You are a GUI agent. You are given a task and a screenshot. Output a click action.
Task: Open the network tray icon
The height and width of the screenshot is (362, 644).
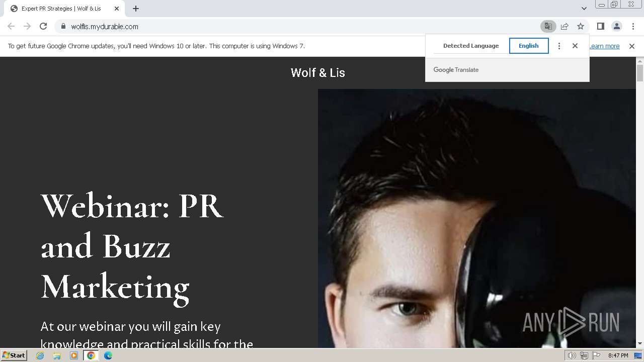[x=584, y=355]
